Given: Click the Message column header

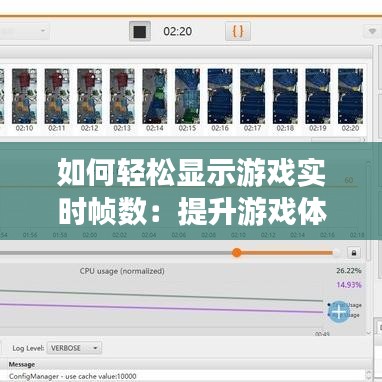Looking at the screenshot, I should pyautogui.click(x=22, y=364).
